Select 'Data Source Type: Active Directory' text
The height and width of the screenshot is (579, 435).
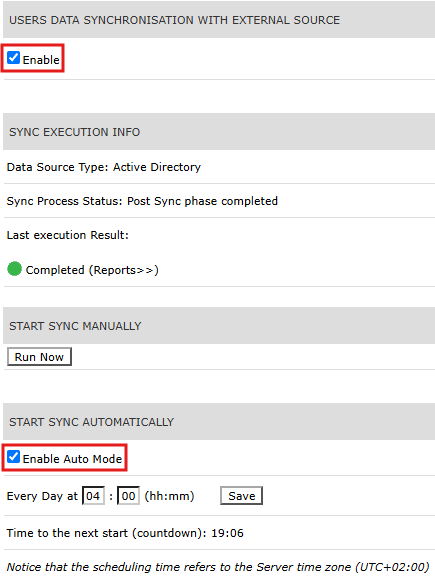tap(104, 167)
